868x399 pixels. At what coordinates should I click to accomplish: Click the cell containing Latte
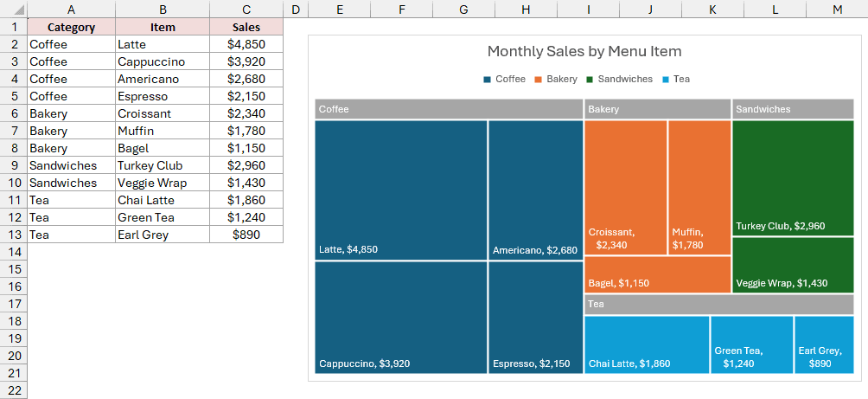point(163,44)
